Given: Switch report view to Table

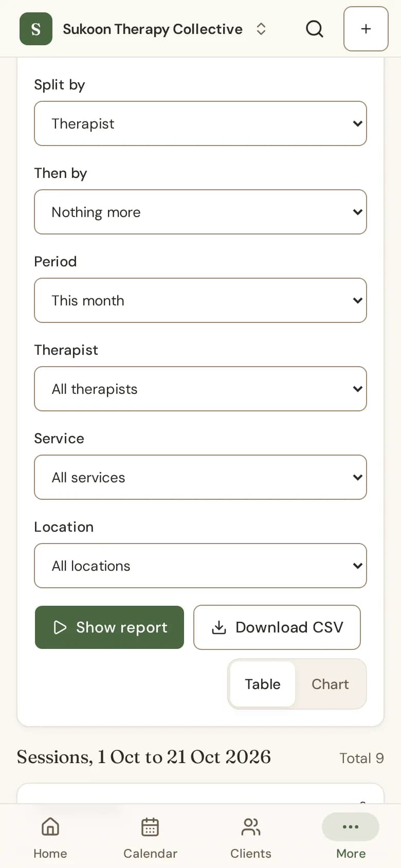Looking at the screenshot, I should pyautogui.click(x=263, y=684).
